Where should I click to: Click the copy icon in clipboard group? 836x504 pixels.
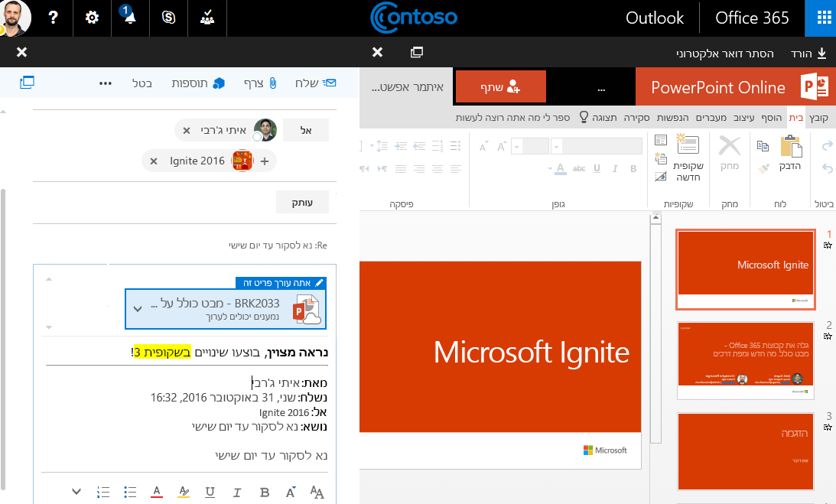click(763, 145)
